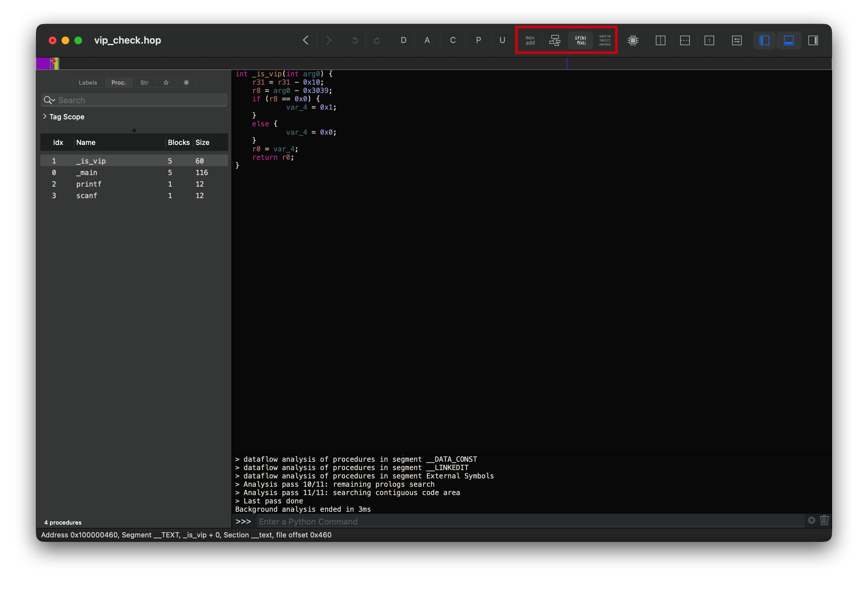This screenshot has height=590, width=868.
Task: Click the Python command input field
Action: pyautogui.click(x=530, y=522)
